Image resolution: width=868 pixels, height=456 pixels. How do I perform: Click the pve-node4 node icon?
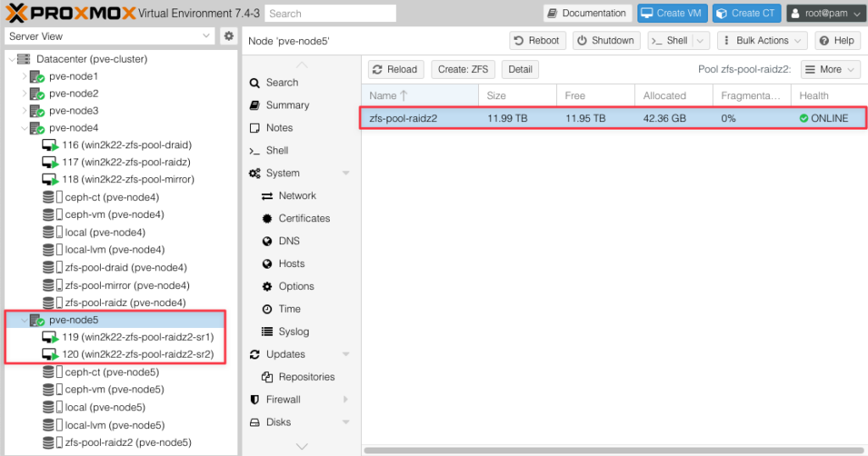click(x=37, y=128)
